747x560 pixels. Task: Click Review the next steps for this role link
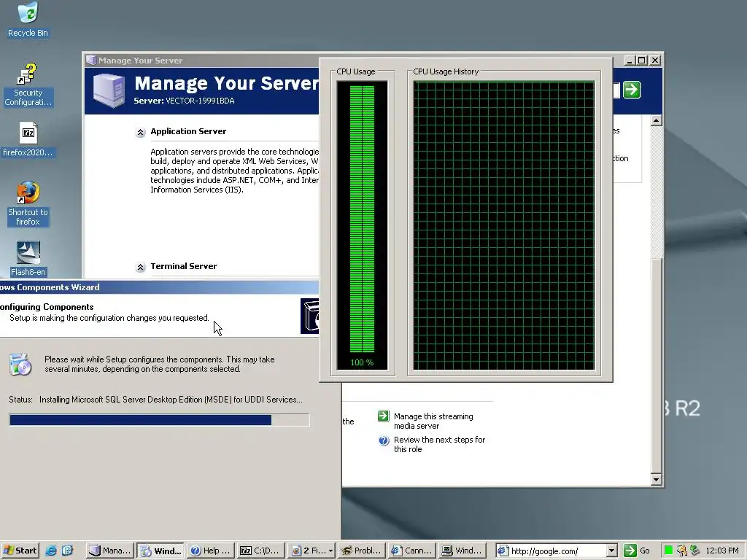point(439,444)
